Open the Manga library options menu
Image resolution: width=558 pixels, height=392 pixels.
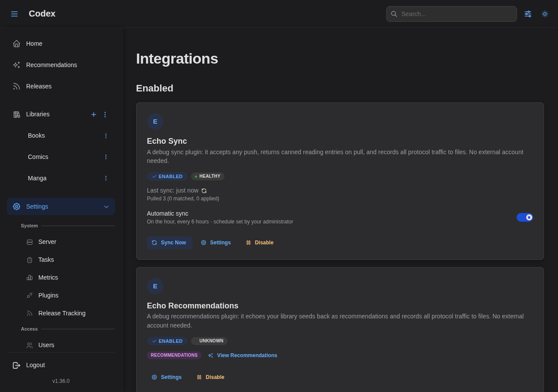pyautogui.click(x=105, y=178)
